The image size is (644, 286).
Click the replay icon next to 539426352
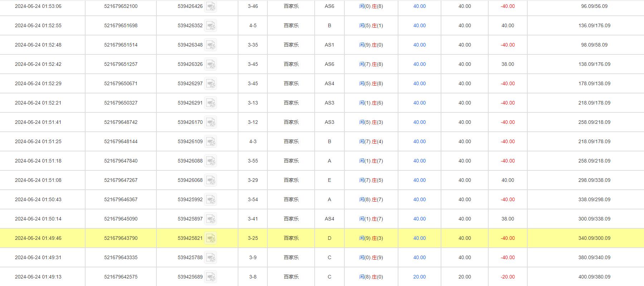click(210, 26)
